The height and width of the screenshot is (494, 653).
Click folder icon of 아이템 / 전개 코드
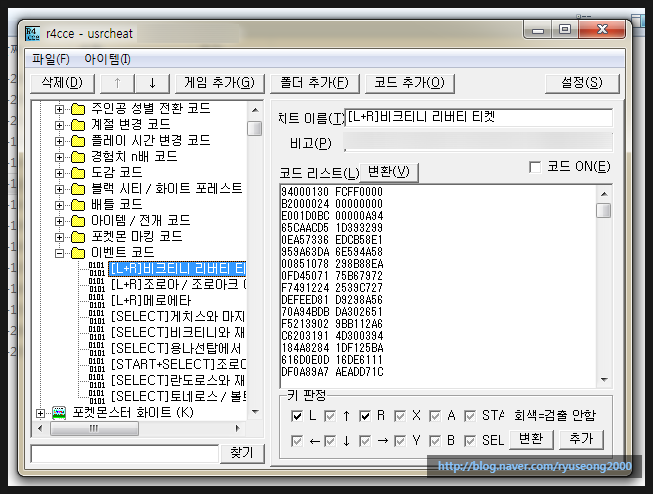pyautogui.click(x=78, y=221)
